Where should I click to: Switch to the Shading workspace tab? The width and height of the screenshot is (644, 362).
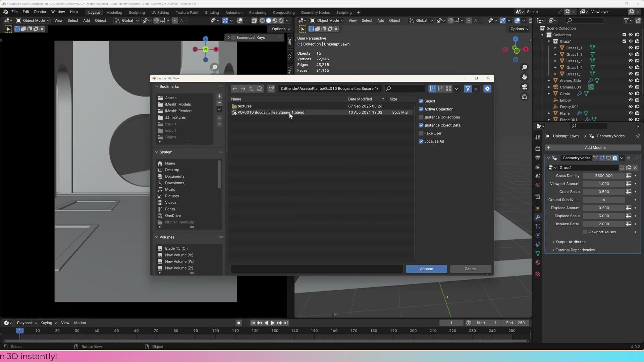[212, 13]
